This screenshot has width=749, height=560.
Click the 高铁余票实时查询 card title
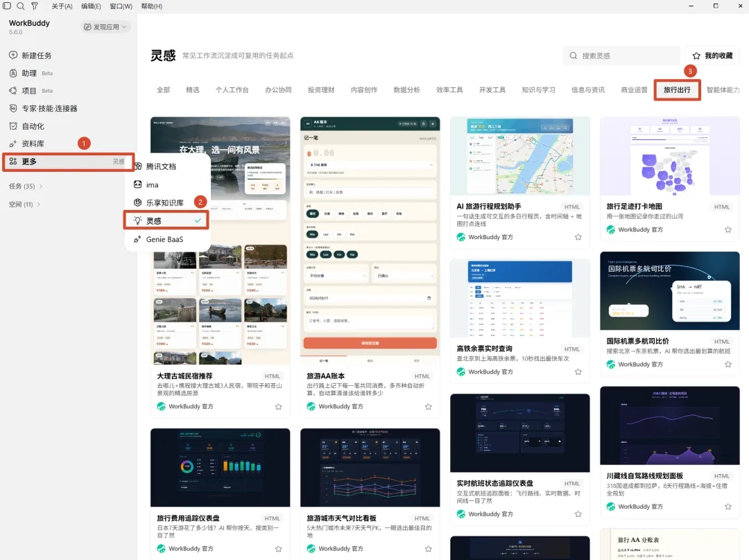tap(484, 349)
